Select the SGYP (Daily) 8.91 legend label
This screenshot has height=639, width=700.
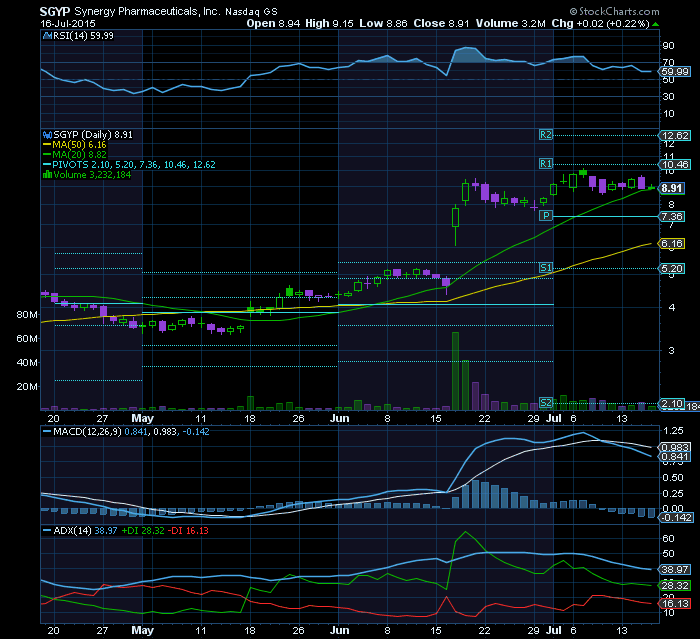coord(93,135)
